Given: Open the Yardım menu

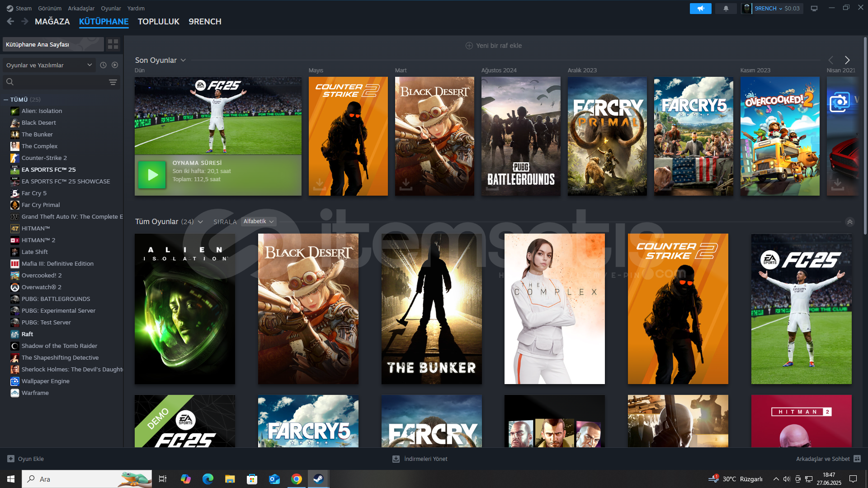Looking at the screenshot, I should click(x=136, y=8).
